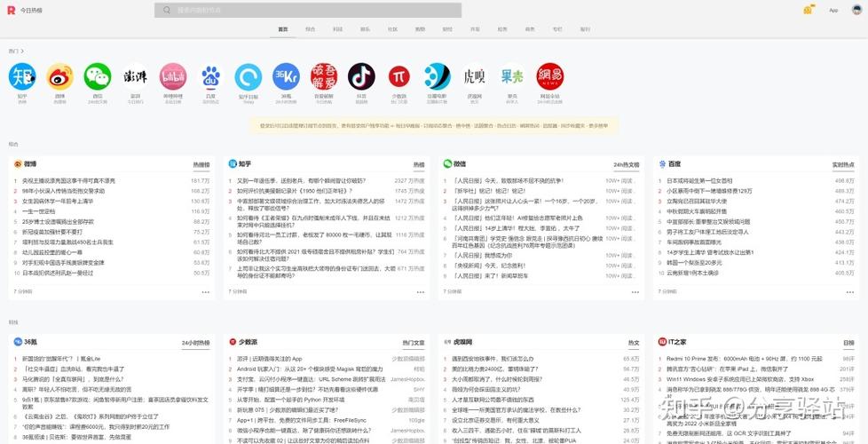Open more options on 微信 card
868x444 pixels.
coord(635,292)
